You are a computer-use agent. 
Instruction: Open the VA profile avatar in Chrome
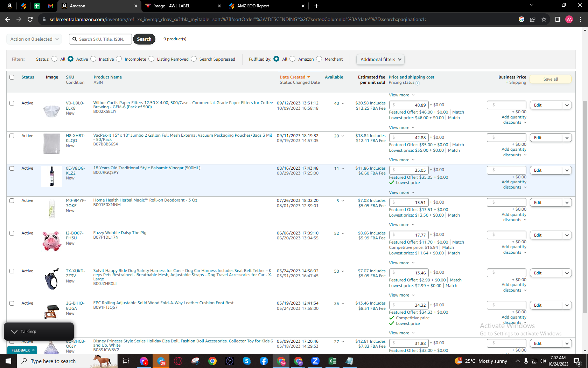(569, 19)
